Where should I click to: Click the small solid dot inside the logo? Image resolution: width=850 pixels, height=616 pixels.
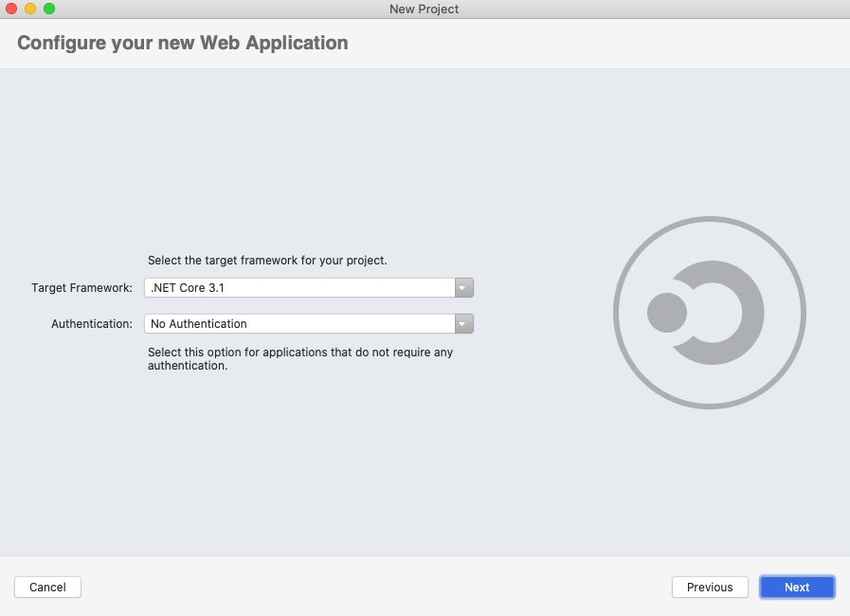coord(667,313)
